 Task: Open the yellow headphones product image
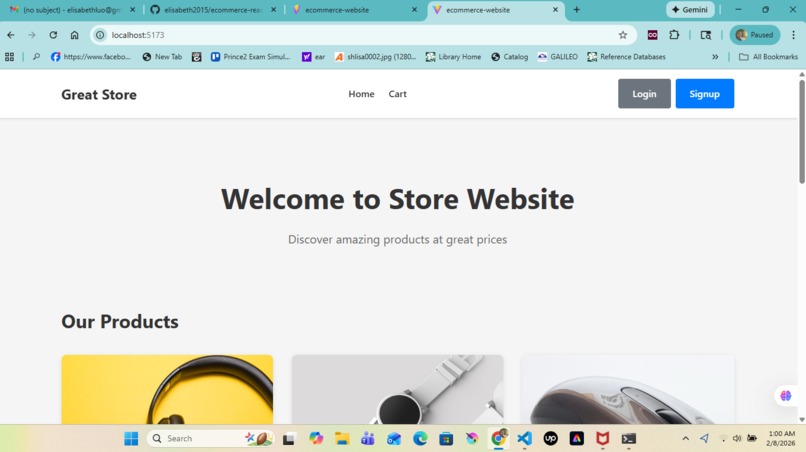pos(167,389)
